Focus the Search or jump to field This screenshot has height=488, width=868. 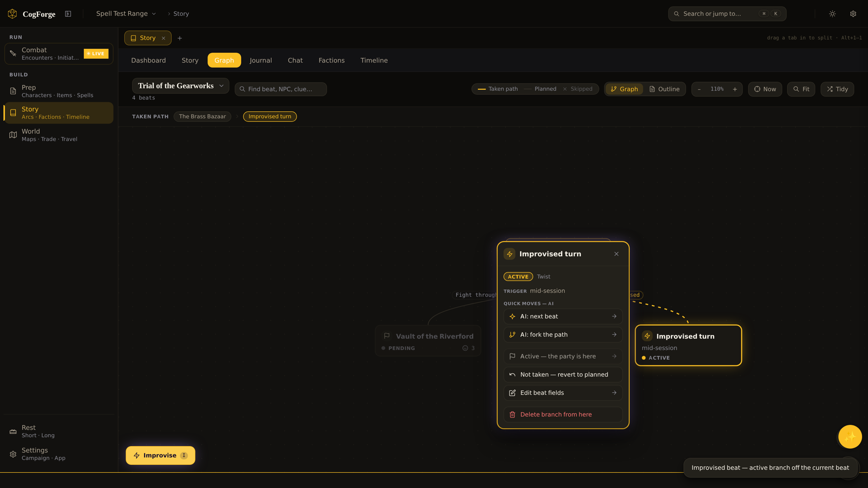pos(727,14)
